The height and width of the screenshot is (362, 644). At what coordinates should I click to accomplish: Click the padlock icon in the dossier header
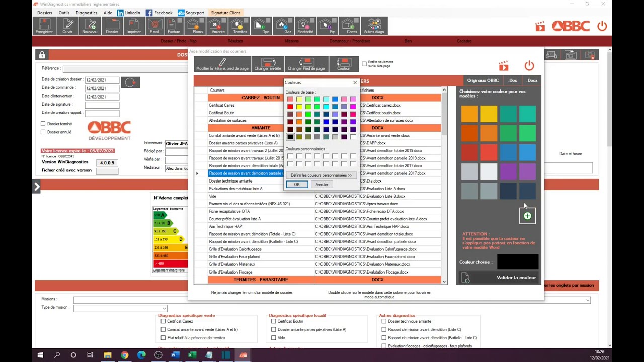[42, 55]
